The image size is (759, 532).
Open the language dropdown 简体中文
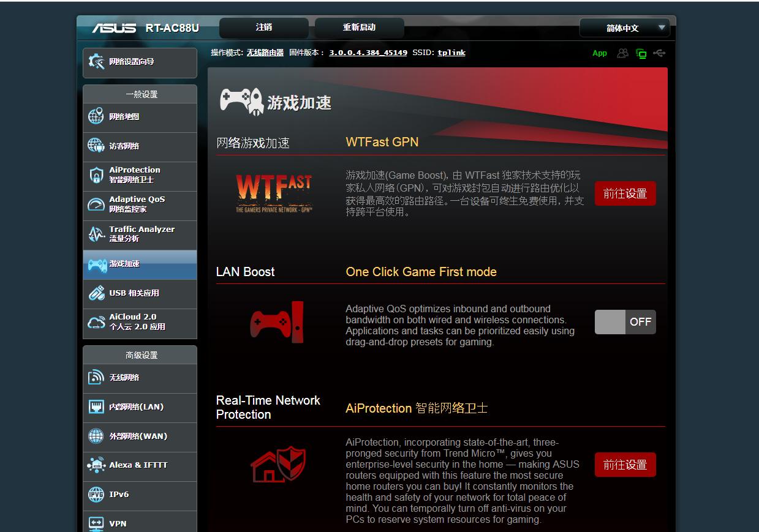pos(625,28)
